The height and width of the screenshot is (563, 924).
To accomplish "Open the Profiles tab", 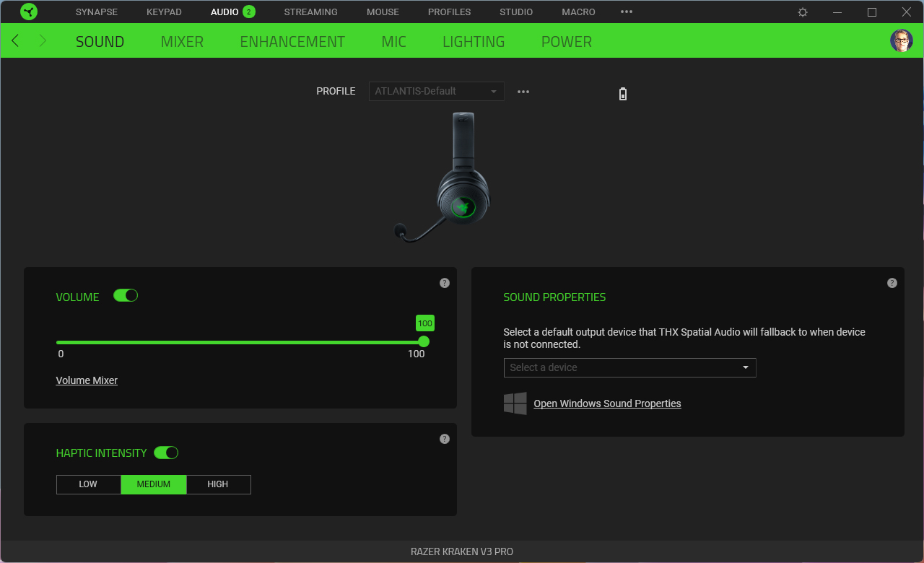I will coord(449,12).
